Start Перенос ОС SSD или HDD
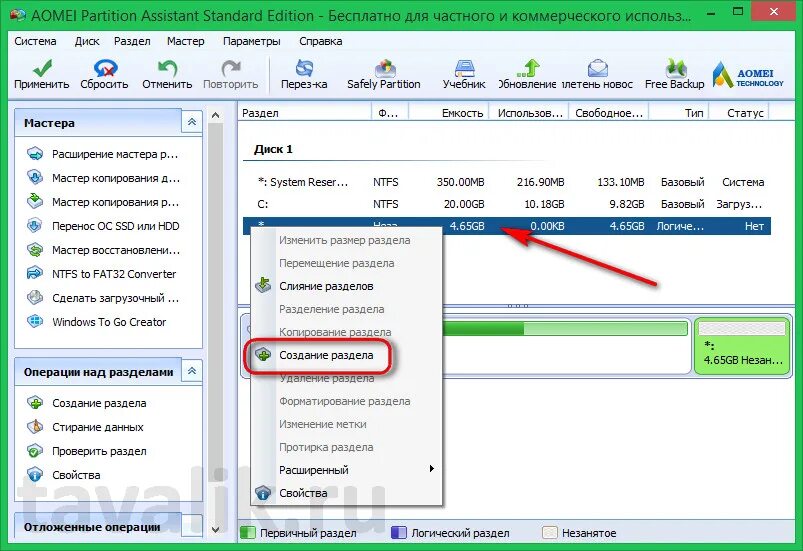Screen dimensions: 803x551 coord(102,226)
